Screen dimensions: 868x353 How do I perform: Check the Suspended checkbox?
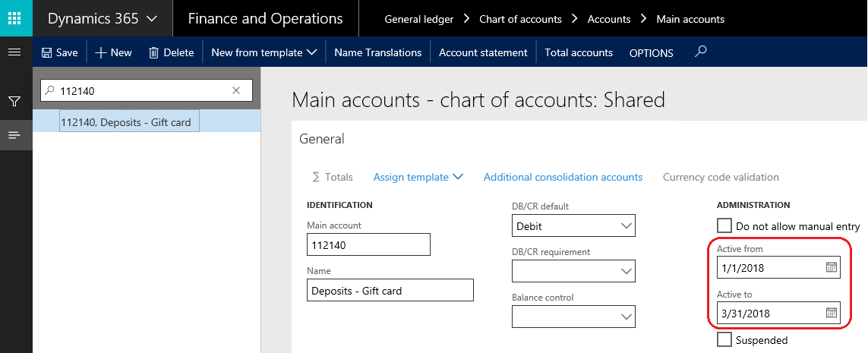click(x=724, y=339)
